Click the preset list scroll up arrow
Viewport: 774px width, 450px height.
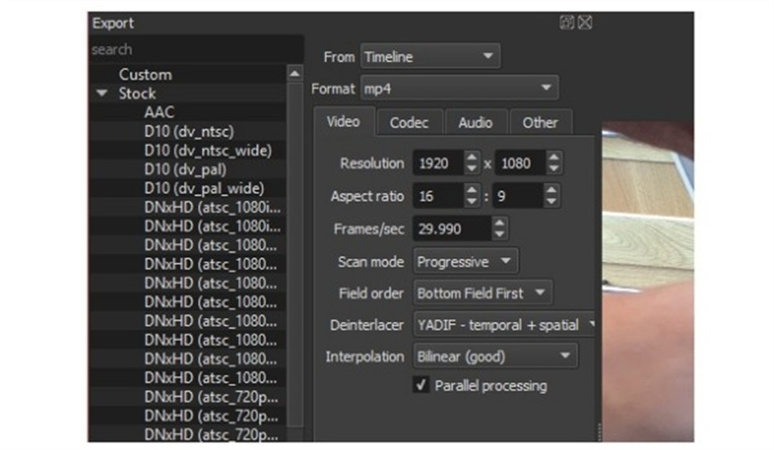(294, 74)
